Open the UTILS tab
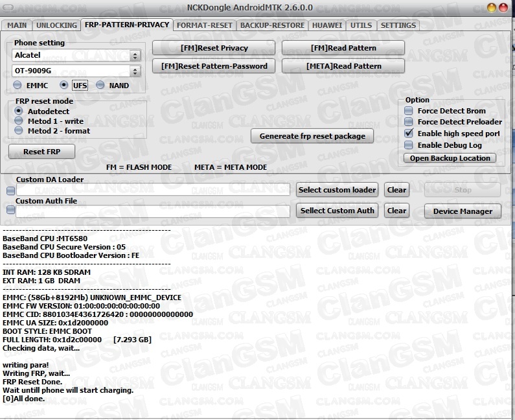The height and width of the screenshot is (420, 515). tap(361, 25)
